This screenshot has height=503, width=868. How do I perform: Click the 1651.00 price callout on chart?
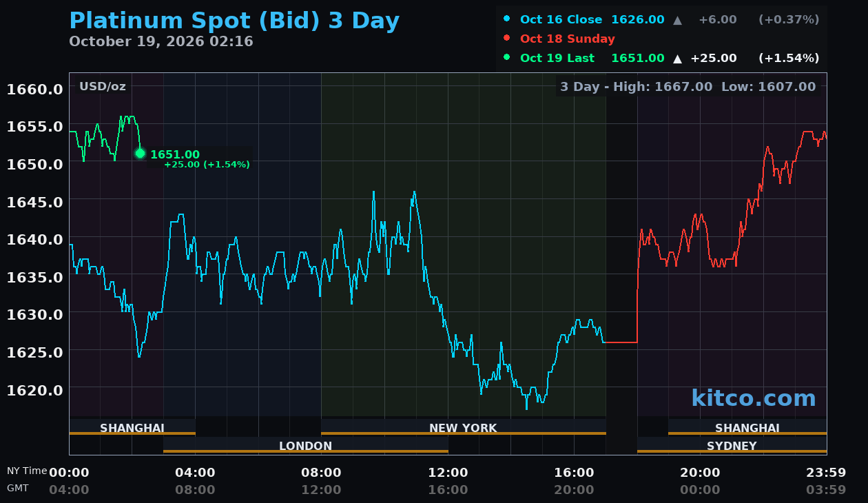(175, 155)
